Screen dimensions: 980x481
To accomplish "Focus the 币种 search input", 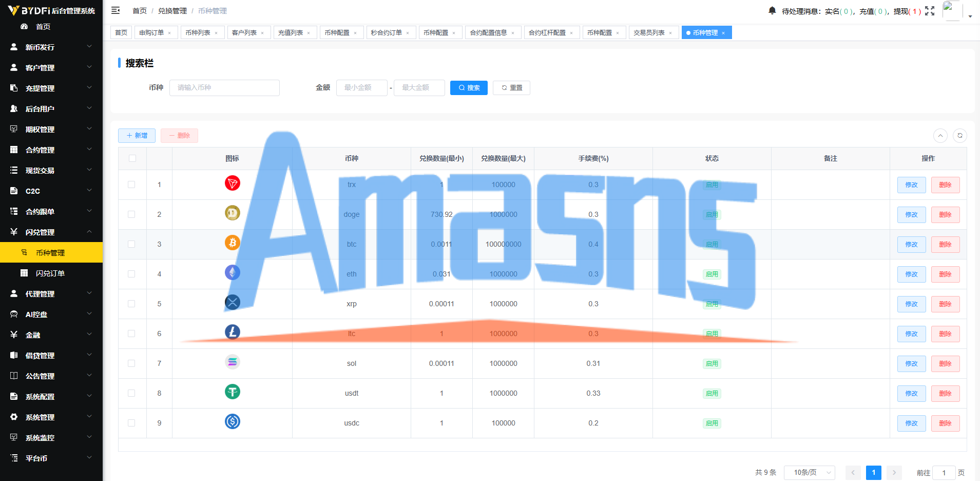I will (224, 88).
